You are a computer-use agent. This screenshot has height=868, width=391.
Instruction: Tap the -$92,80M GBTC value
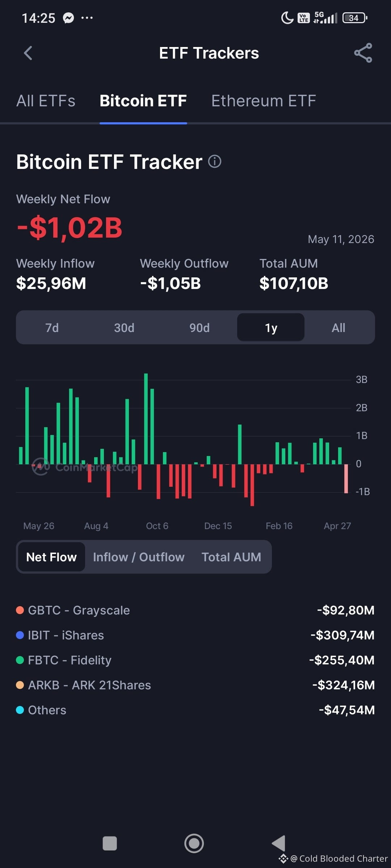tap(346, 610)
